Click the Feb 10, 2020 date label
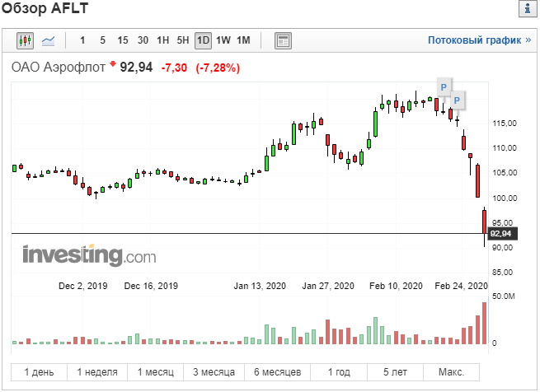The image size is (540, 392). [x=396, y=286]
